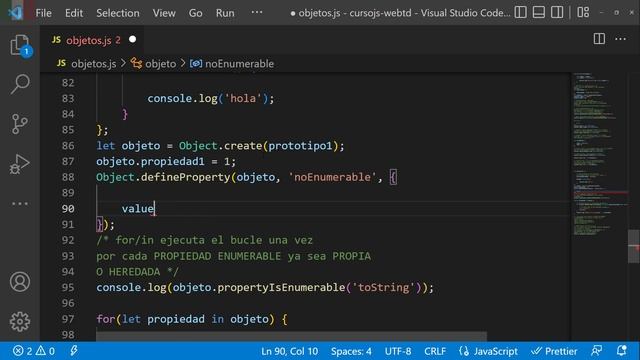Click 'propiedad' variable on line 97

coord(176,319)
